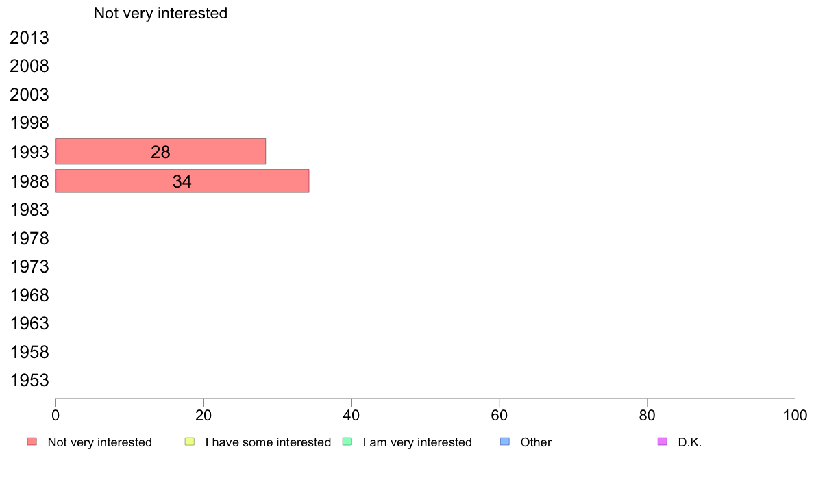The height and width of the screenshot is (504, 814).
Task: Click the 60 tick on the x-axis
Action: pyautogui.click(x=500, y=415)
